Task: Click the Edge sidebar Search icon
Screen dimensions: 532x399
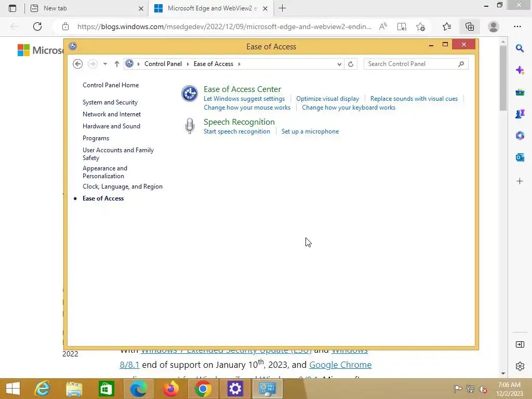Action: (x=520, y=48)
